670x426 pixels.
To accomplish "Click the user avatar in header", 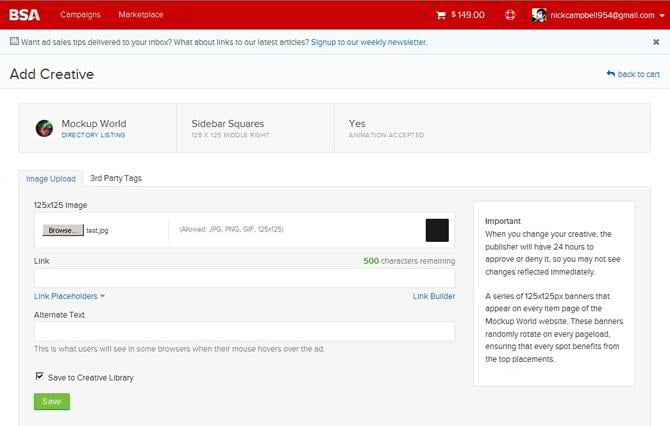I will (539, 15).
